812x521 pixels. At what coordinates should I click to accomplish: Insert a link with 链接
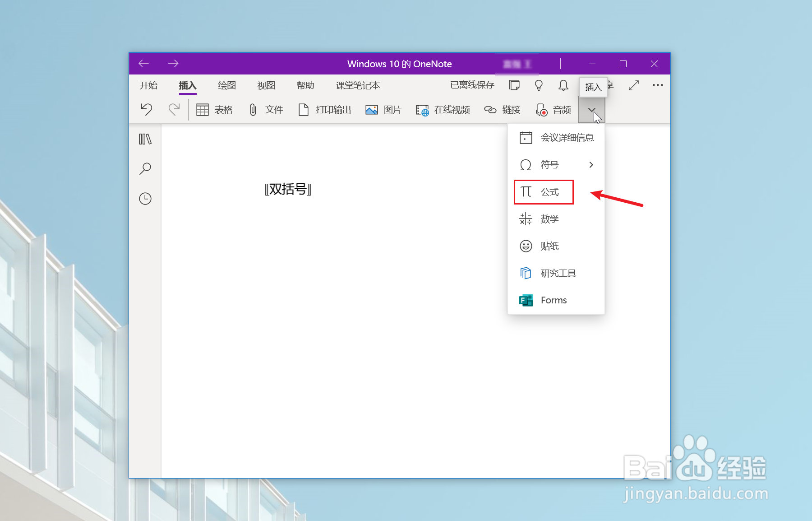pos(502,110)
